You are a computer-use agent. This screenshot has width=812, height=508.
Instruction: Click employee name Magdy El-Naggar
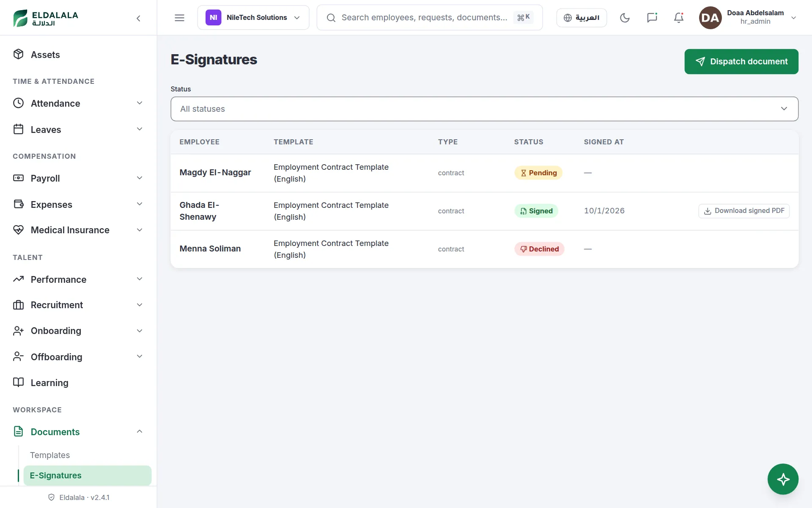point(215,173)
